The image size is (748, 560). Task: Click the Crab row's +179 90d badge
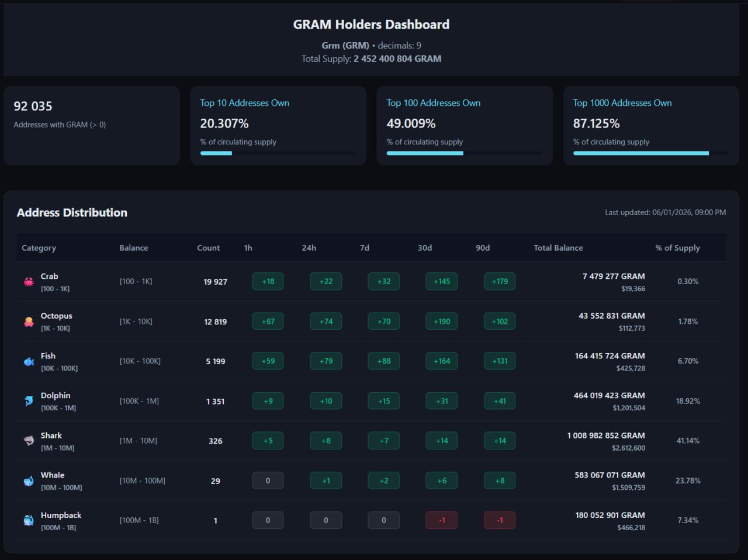click(500, 282)
